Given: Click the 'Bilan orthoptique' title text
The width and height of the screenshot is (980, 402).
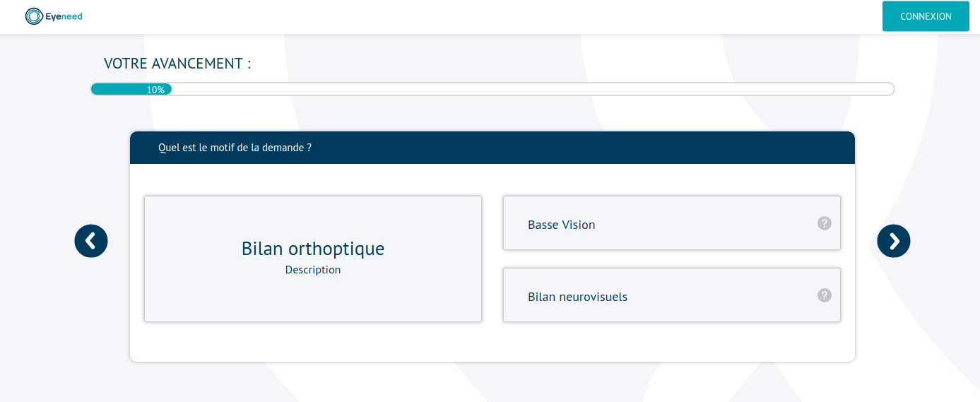Looking at the screenshot, I should 313,249.
